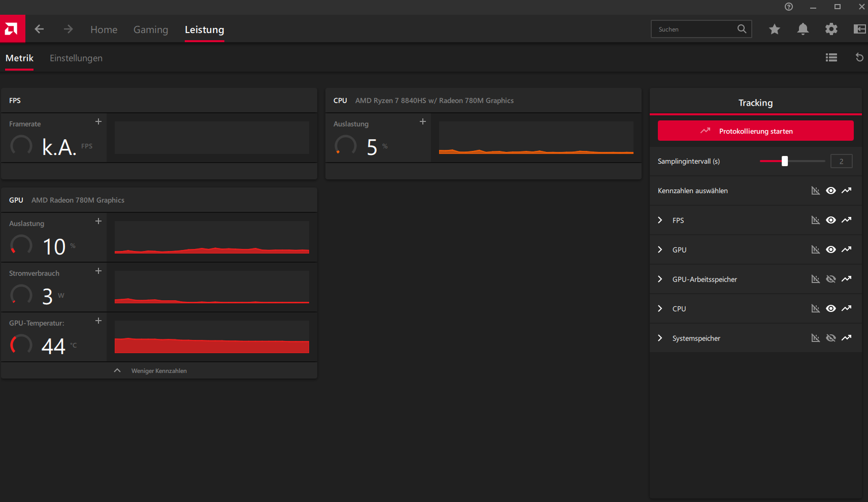Image resolution: width=868 pixels, height=502 pixels.
Task: Click the Framerate k.A. value
Action: (59, 147)
